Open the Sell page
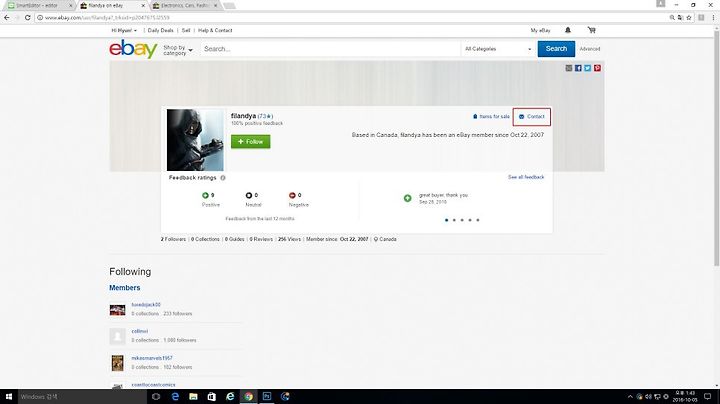Viewport: 720px width, 404px height. 186,30
